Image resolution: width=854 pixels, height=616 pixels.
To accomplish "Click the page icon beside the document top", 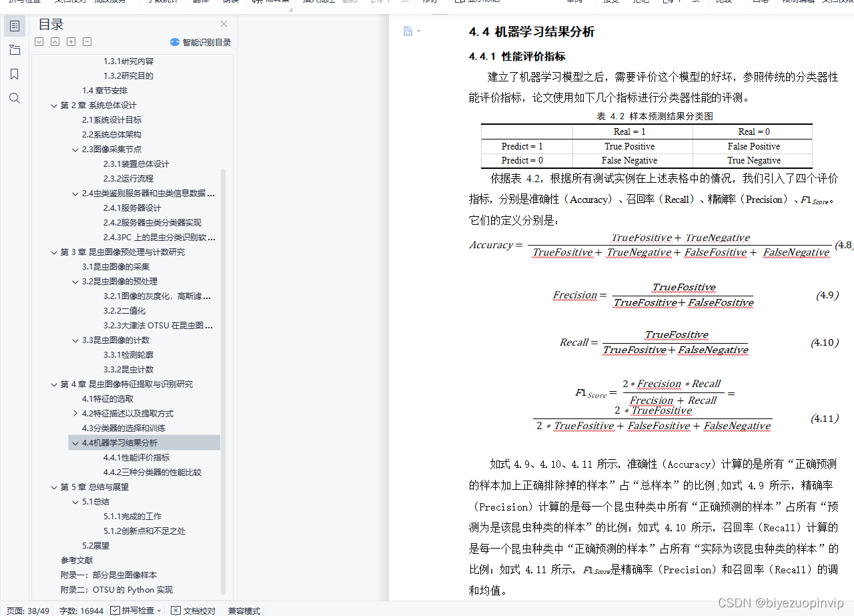I will (408, 31).
